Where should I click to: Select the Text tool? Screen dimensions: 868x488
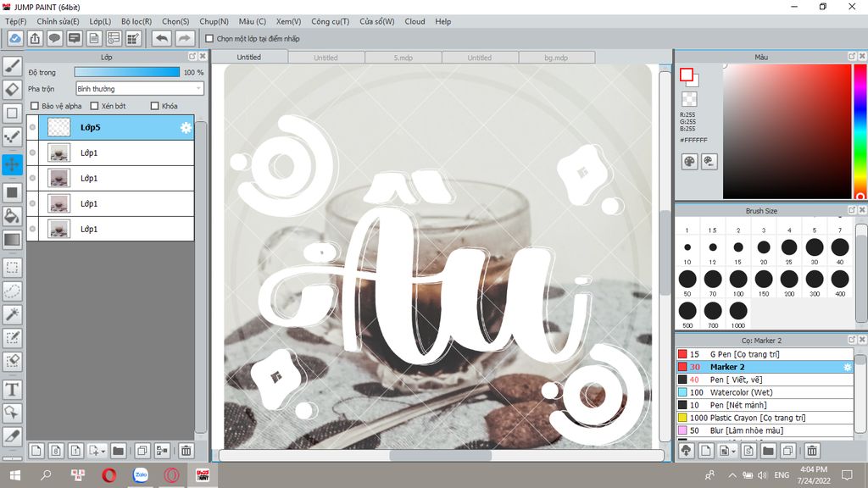(x=12, y=390)
